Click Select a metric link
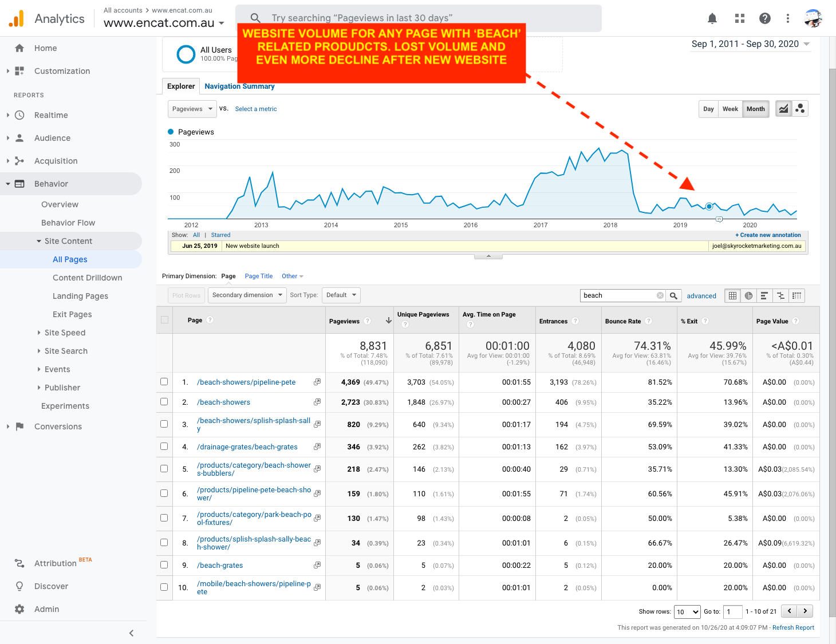 (x=256, y=109)
